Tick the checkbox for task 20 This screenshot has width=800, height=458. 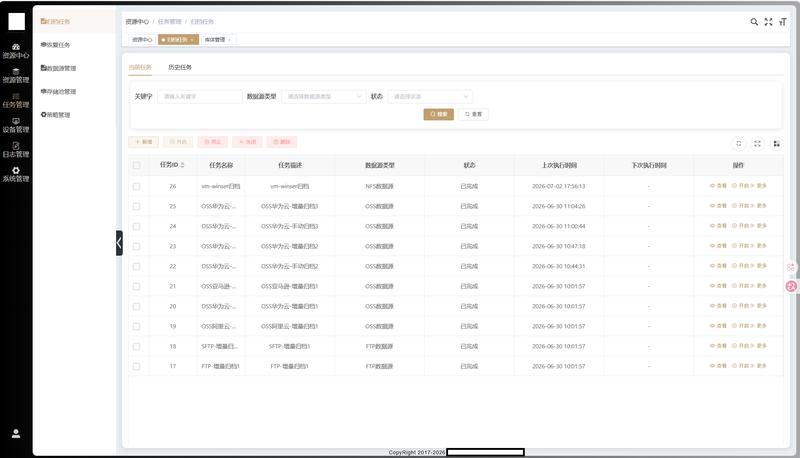click(136, 307)
